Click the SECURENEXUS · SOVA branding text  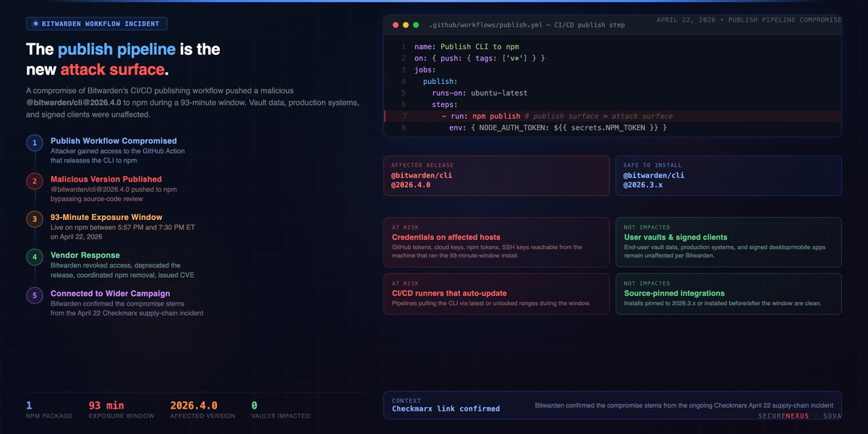[800, 417]
